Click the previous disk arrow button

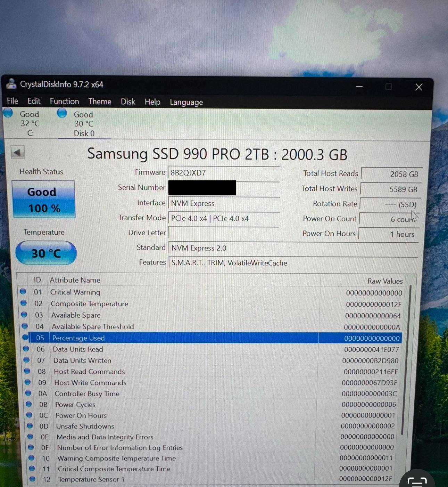pyautogui.click(x=17, y=152)
